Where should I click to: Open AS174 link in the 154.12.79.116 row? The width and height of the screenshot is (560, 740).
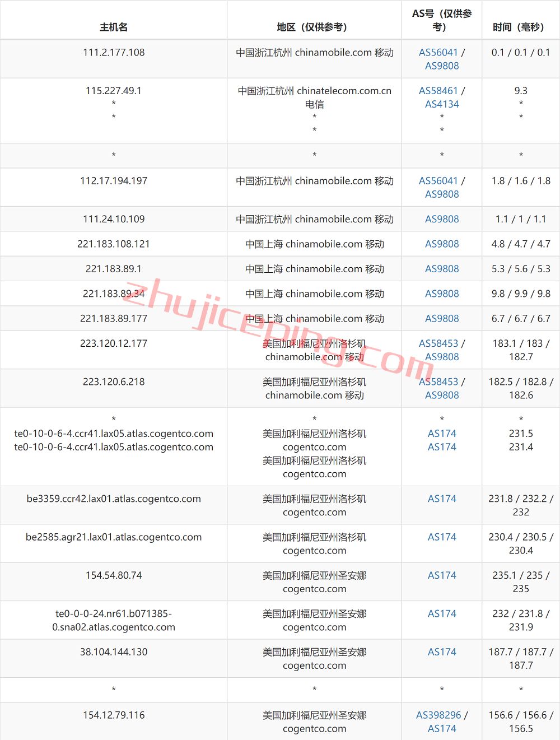point(442,728)
